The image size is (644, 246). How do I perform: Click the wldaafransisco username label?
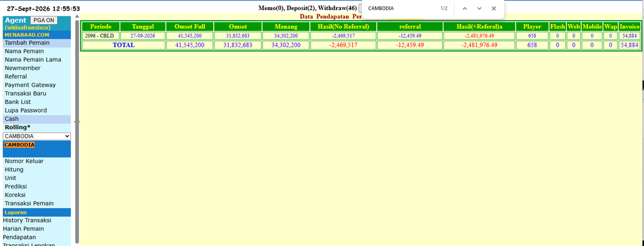pyautogui.click(x=27, y=28)
